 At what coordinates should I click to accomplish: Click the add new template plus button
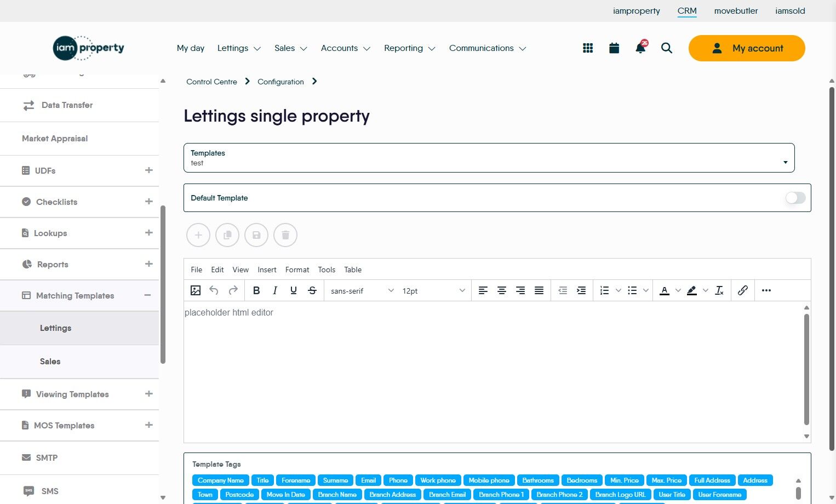click(198, 235)
